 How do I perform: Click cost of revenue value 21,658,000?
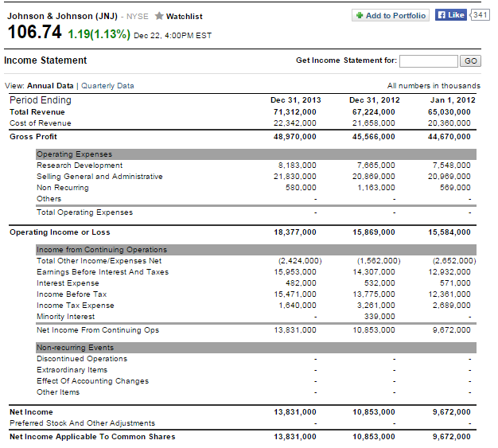[374, 123]
